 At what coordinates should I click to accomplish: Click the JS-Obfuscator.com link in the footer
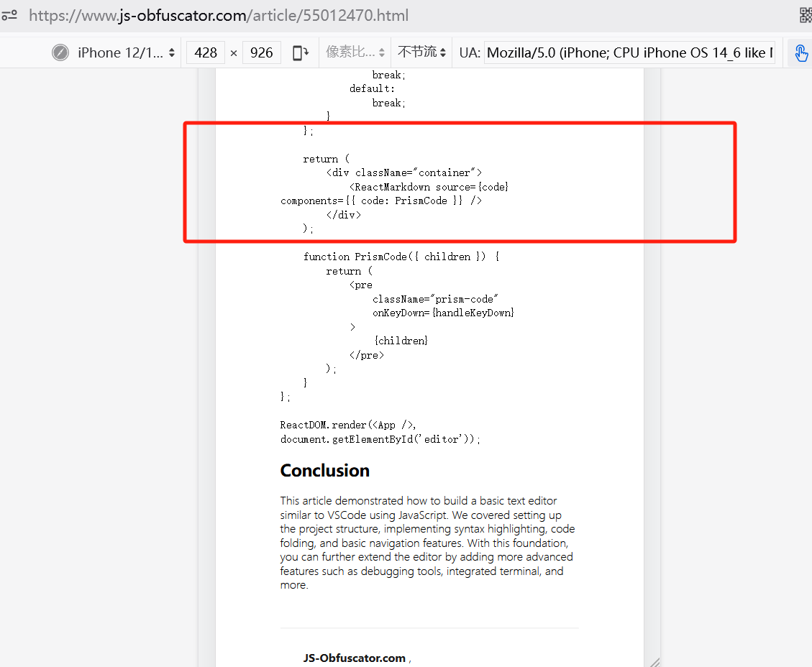[354, 658]
